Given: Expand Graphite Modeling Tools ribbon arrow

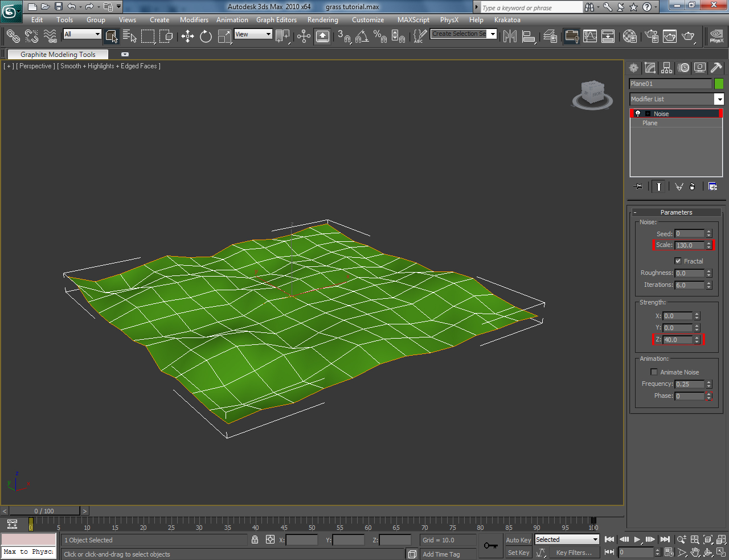Looking at the screenshot, I should click(125, 55).
